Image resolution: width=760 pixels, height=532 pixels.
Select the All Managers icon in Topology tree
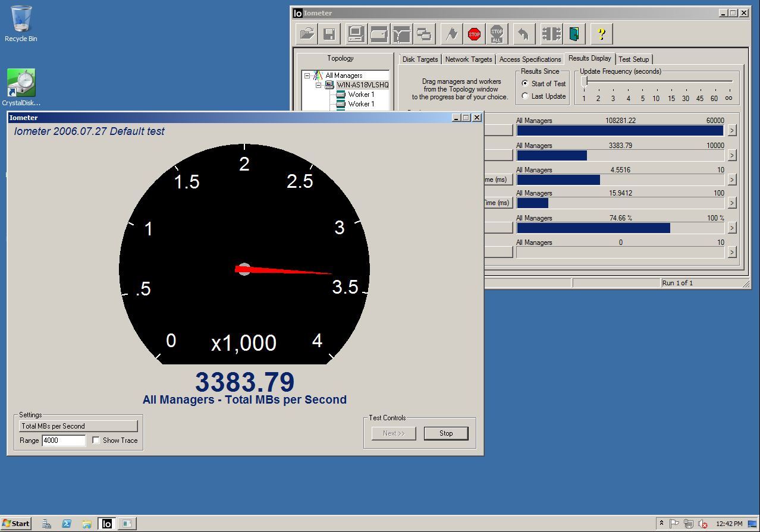click(319, 75)
